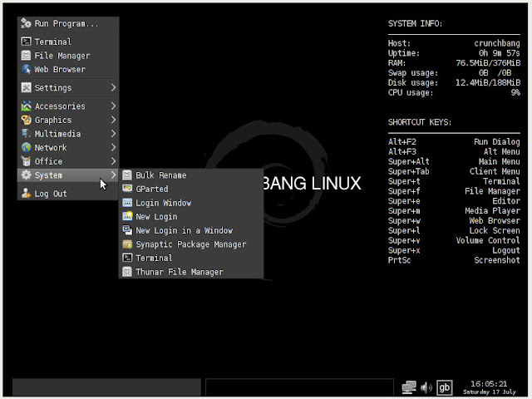This screenshot has width=532, height=399.
Task: Click the gb keyboard layout indicator
Action: [x=445, y=387]
